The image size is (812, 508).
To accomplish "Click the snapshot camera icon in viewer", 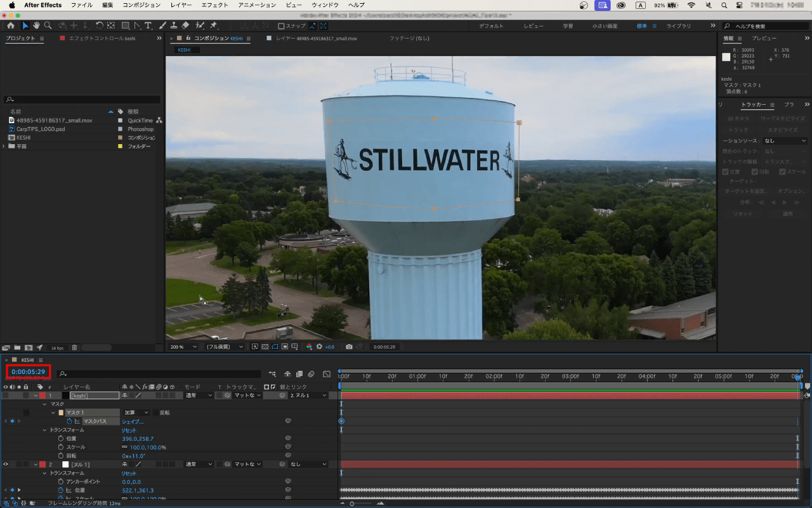I will click(349, 347).
